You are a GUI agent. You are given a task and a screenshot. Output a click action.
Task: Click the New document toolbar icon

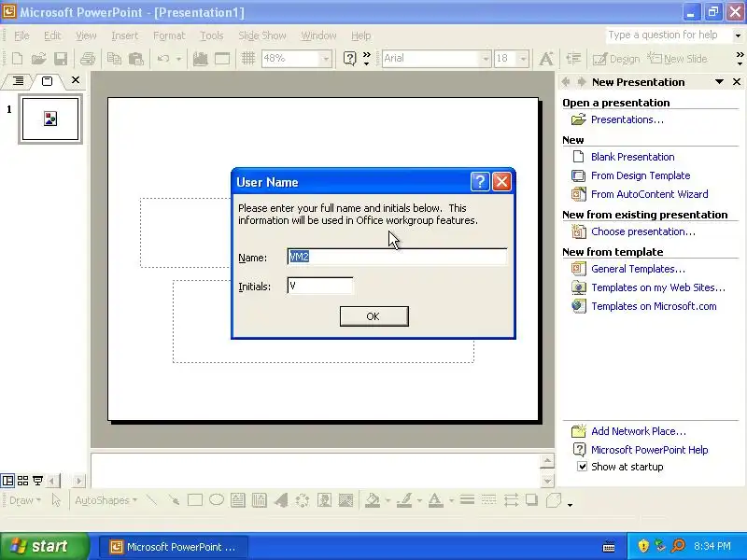point(17,59)
